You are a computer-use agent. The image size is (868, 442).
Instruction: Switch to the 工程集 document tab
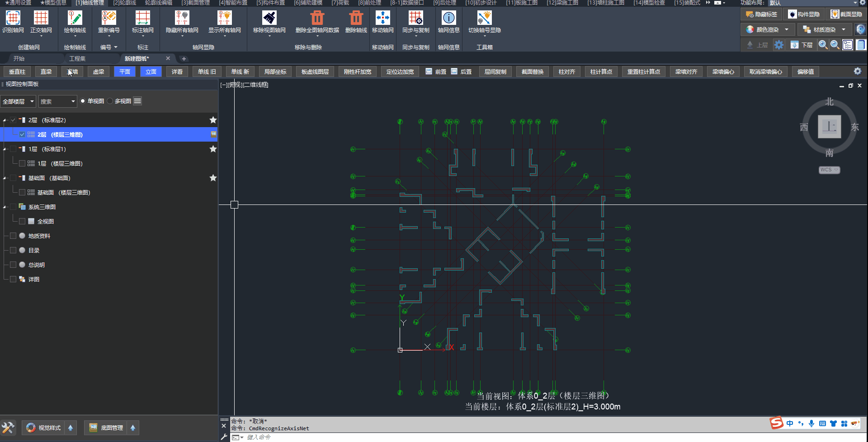point(77,59)
